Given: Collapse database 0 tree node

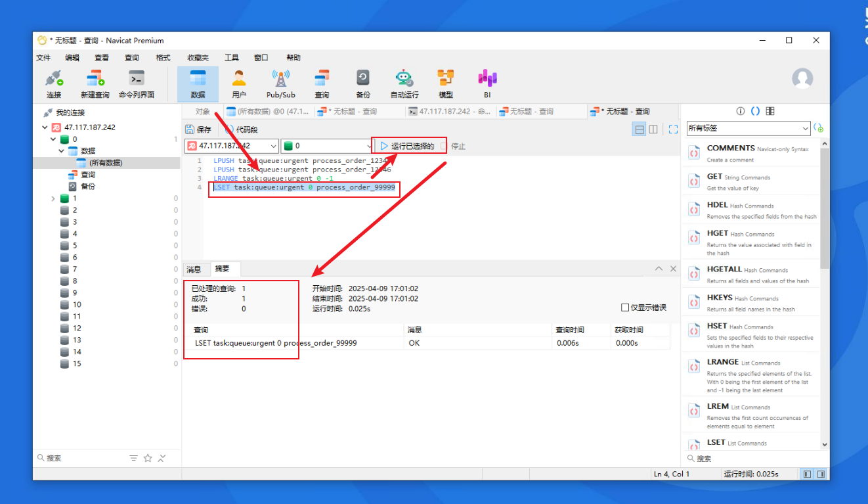Looking at the screenshot, I should click(53, 139).
